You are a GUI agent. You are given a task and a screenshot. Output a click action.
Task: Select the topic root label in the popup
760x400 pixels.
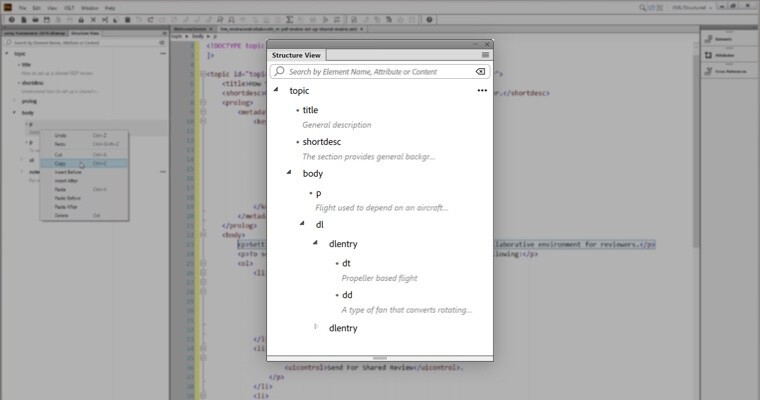(x=299, y=91)
